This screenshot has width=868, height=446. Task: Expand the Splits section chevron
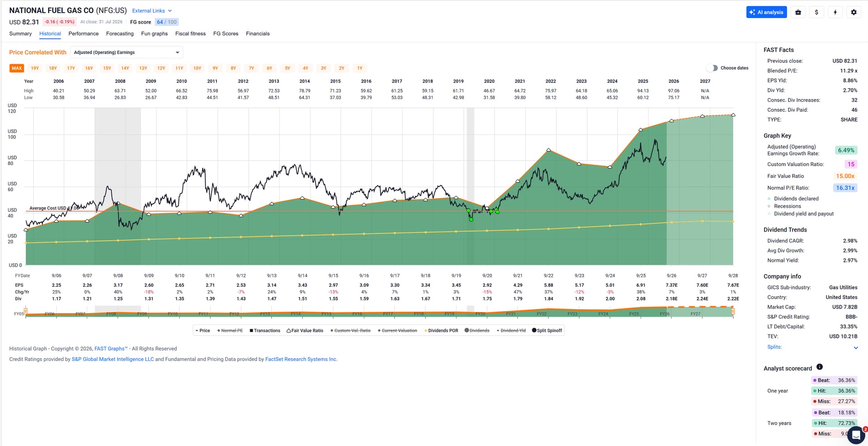(x=855, y=347)
